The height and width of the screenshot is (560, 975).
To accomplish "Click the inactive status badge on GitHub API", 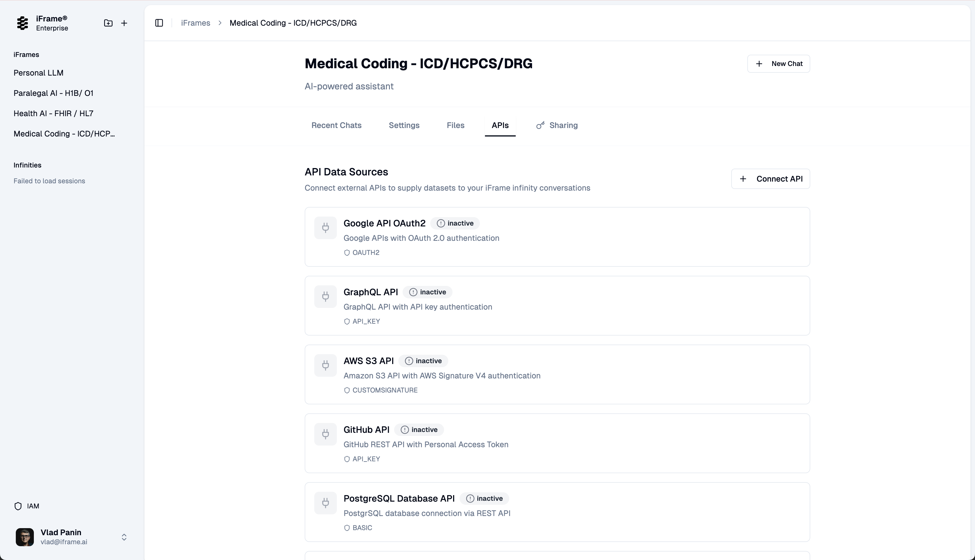I will (x=419, y=430).
